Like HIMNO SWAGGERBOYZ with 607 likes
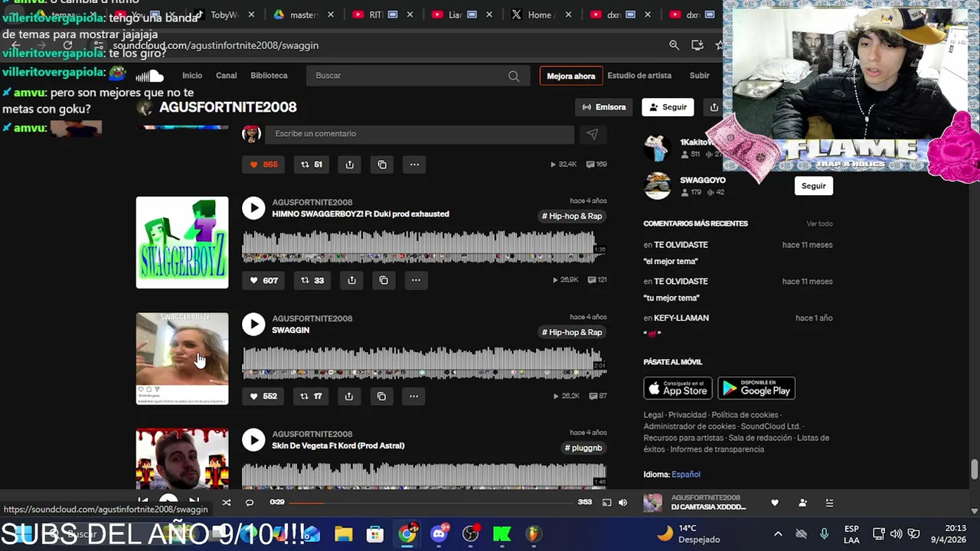980x551 pixels. (x=264, y=280)
